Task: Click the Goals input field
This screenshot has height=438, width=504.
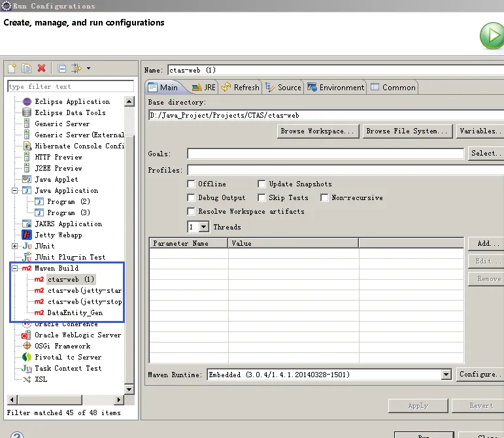Action: point(326,154)
